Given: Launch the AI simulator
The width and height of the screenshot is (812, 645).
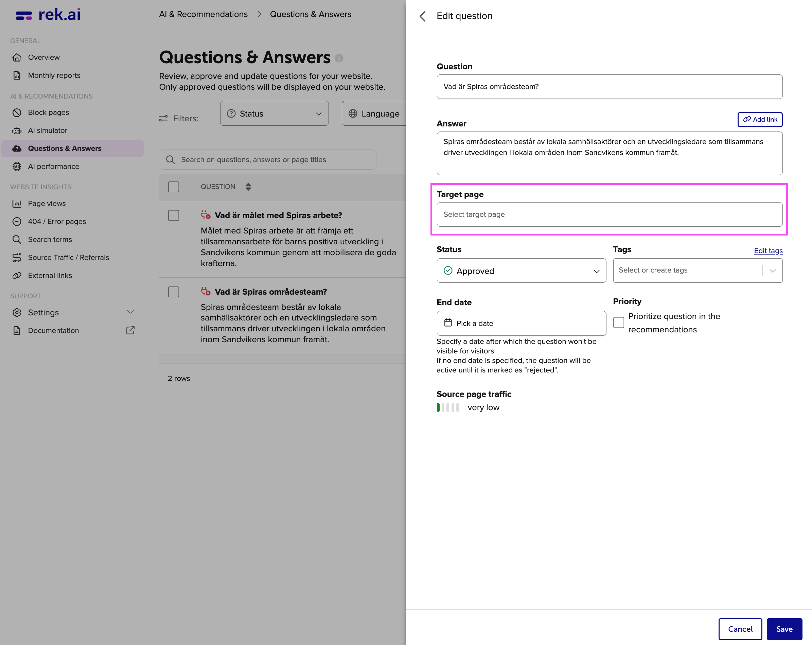Looking at the screenshot, I should coord(47,130).
